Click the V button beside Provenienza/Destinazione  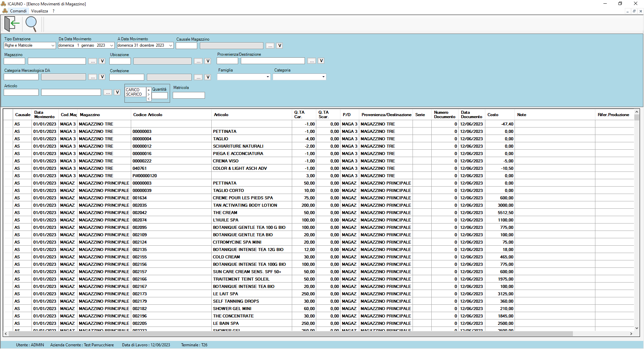tap(321, 61)
